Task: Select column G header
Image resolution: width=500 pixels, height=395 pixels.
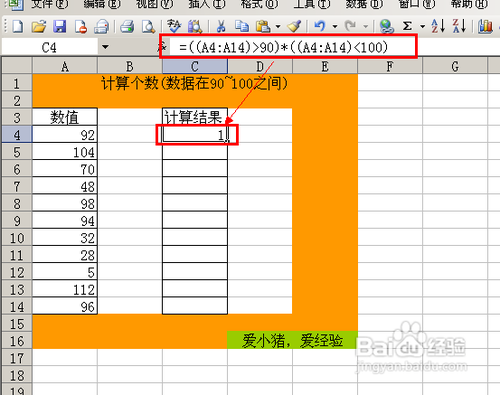Action: [455, 66]
